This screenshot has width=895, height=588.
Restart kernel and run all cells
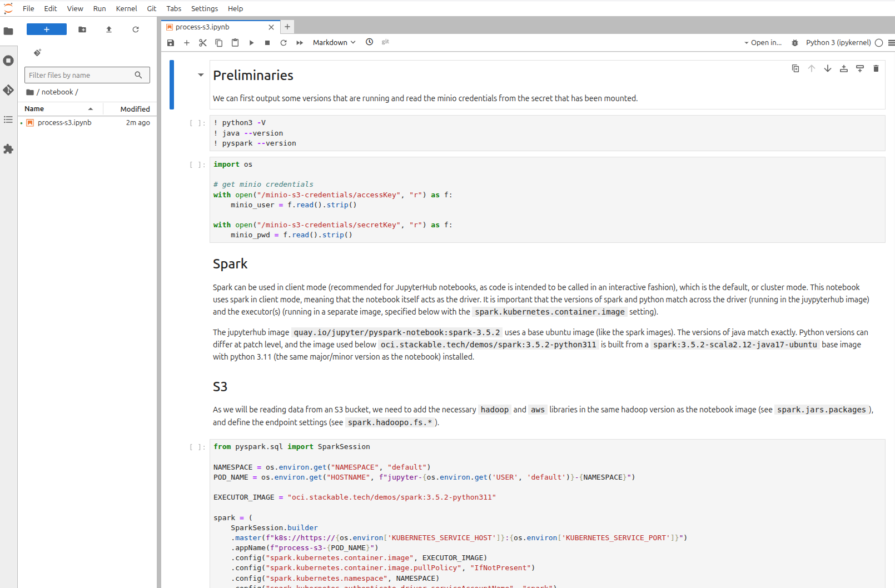(x=300, y=43)
